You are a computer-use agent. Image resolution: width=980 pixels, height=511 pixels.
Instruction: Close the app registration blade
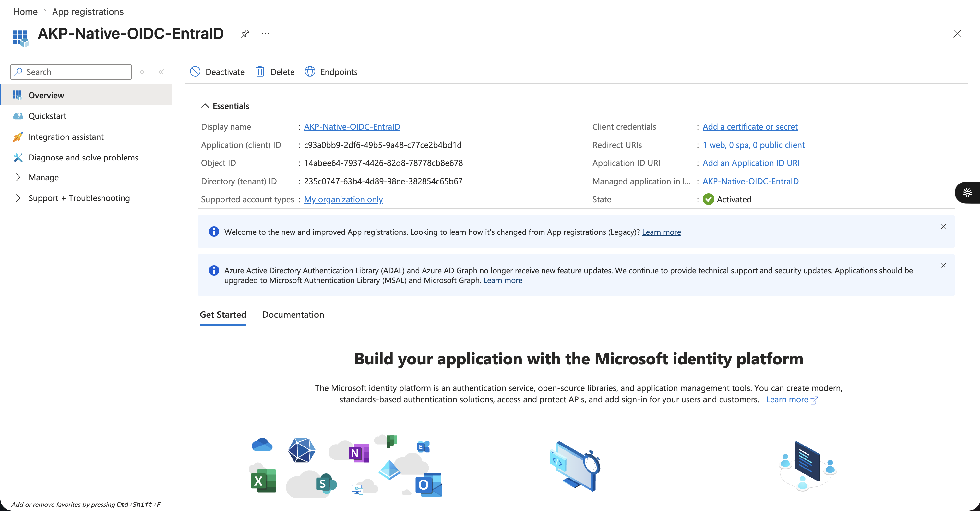click(957, 34)
